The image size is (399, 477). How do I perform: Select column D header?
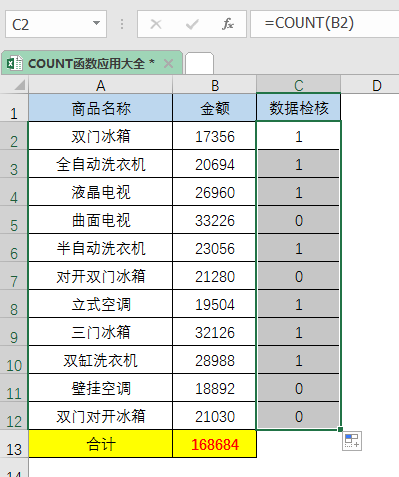tap(370, 85)
